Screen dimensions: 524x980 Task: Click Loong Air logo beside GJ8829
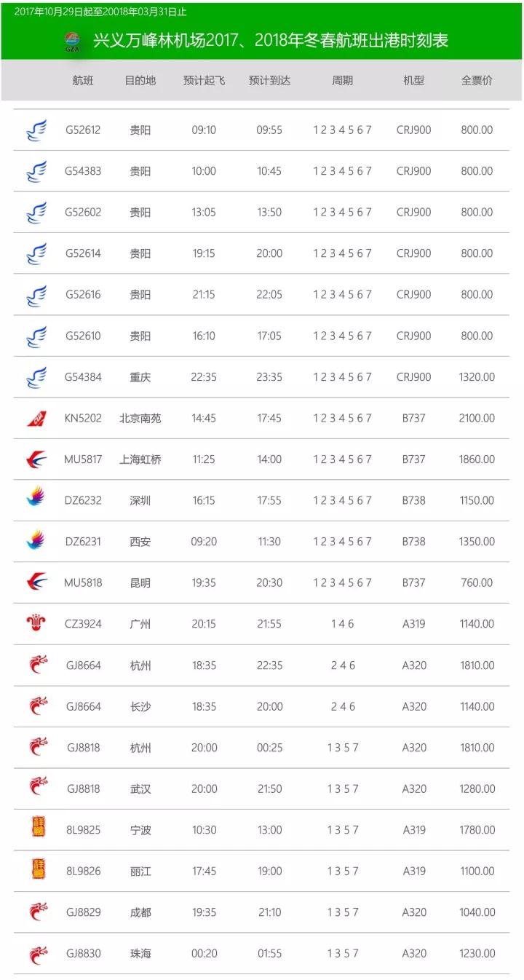38,912
